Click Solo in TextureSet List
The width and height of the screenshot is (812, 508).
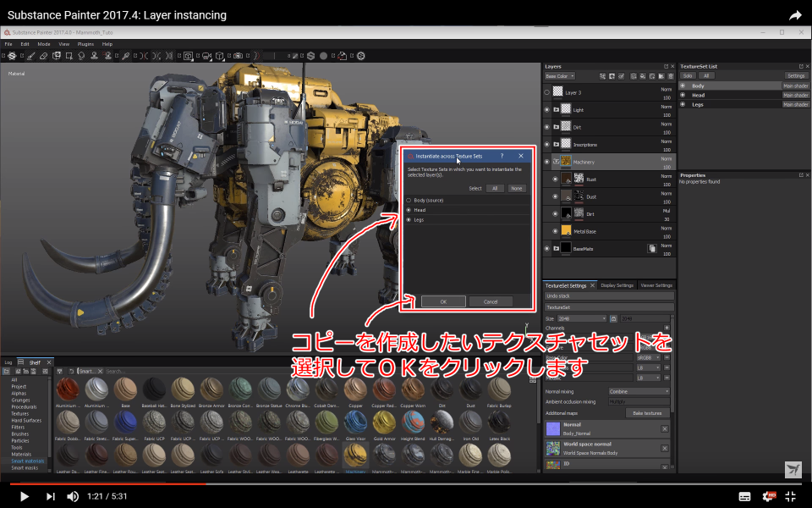688,75
